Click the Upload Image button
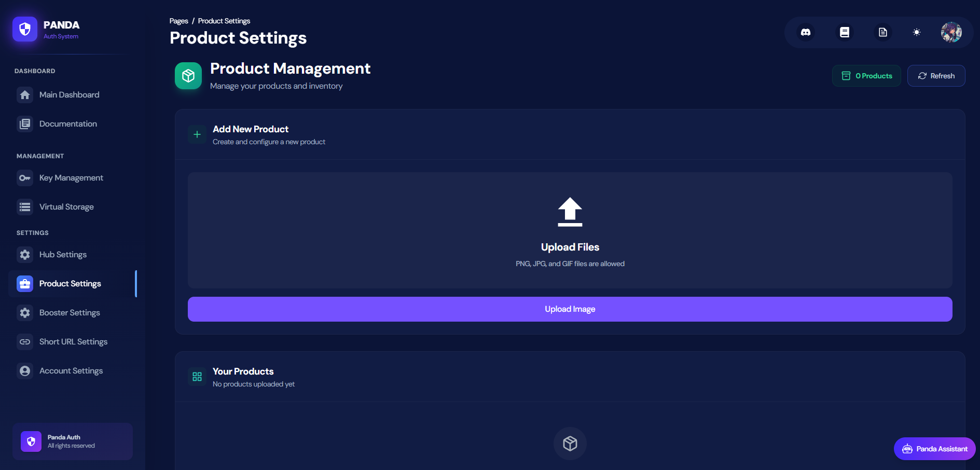Viewport: 980px width, 470px height. click(570, 309)
